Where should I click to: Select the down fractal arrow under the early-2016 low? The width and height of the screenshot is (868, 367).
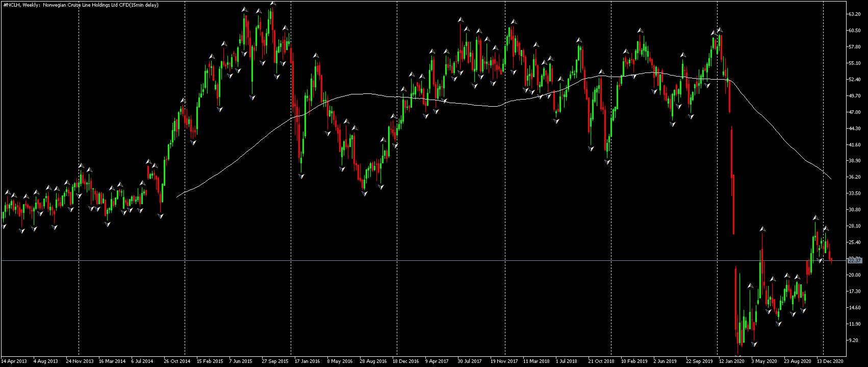coord(301,176)
